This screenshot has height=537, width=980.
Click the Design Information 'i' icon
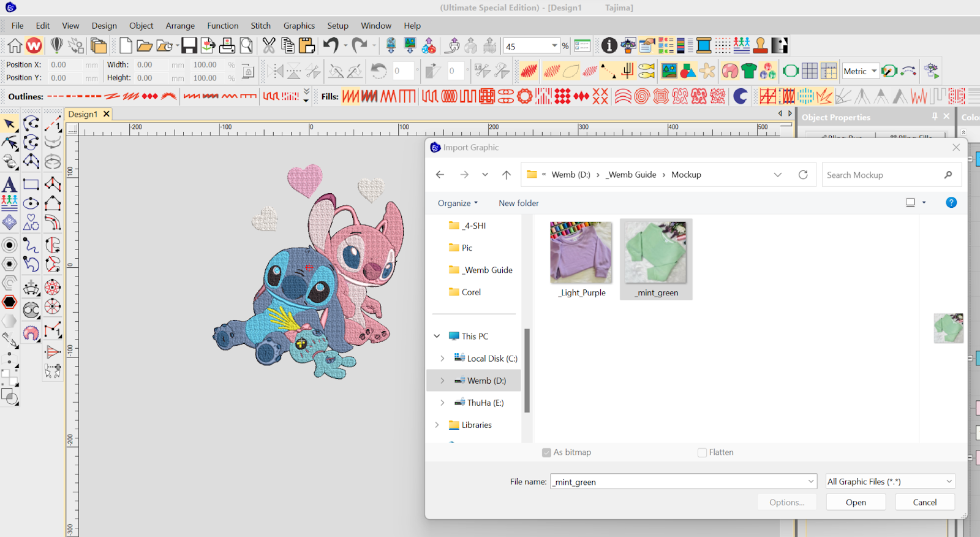609,45
